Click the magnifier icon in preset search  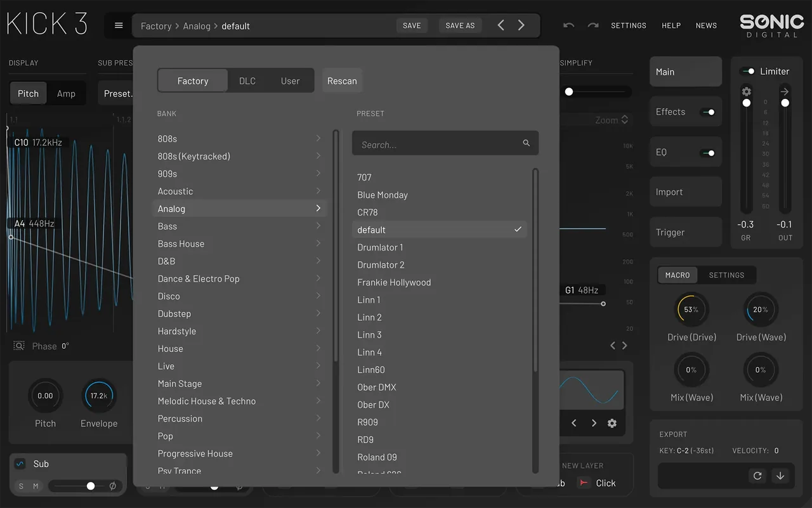tap(527, 143)
